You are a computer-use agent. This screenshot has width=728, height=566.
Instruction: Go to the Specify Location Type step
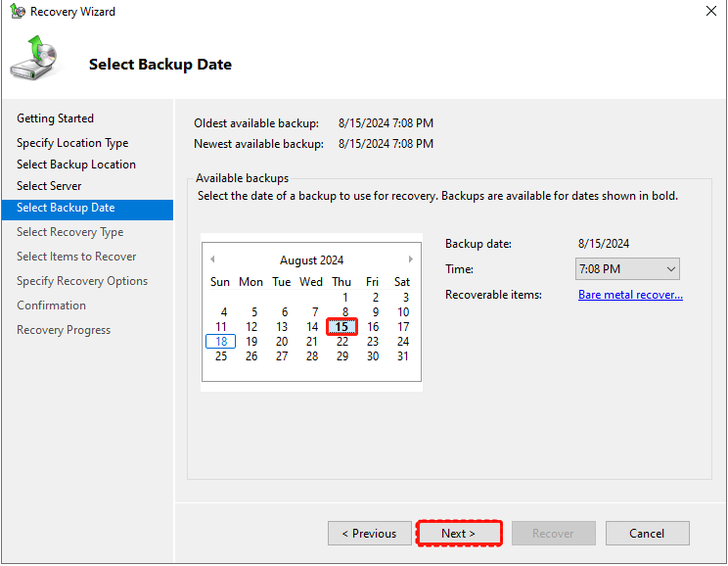72,143
